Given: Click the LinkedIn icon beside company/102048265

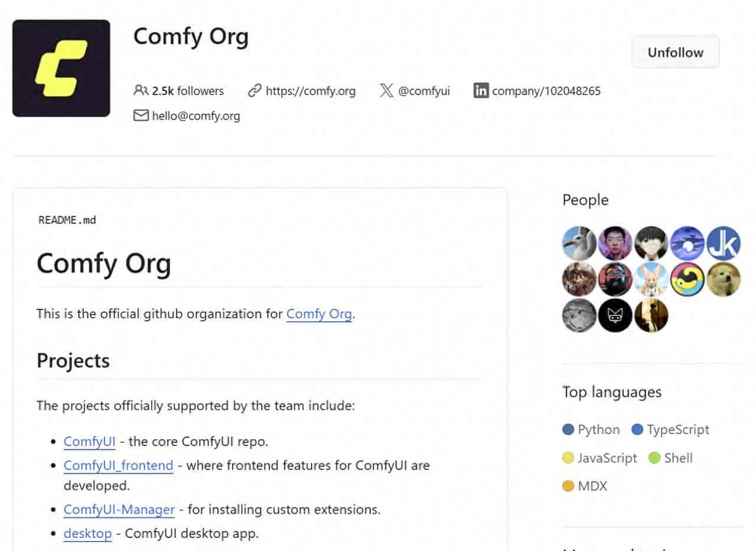Looking at the screenshot, I should click(x=481, y=91).
